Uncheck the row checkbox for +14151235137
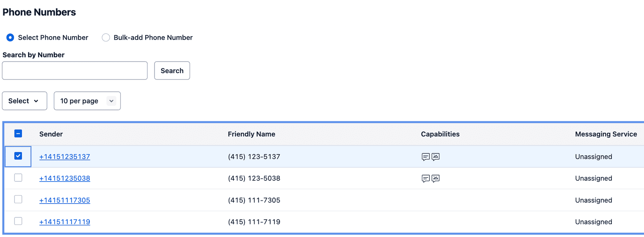This screenshot has height=237, width=644. [x=18, y=157]
